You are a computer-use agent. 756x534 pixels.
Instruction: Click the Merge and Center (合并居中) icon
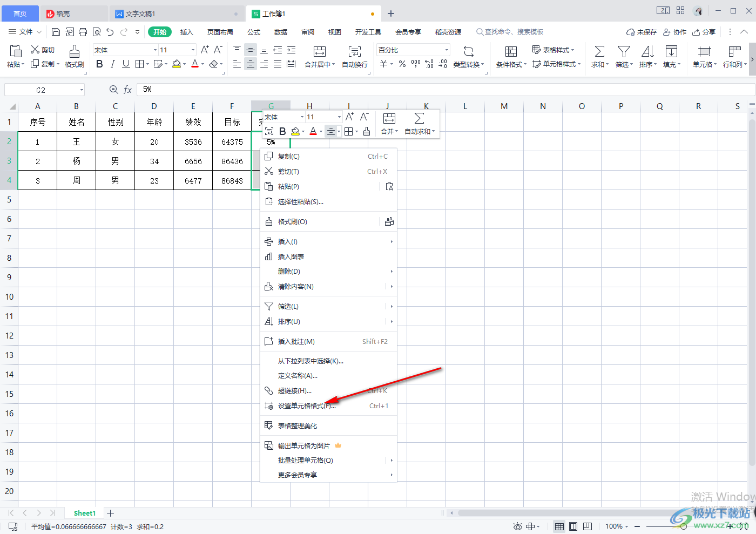coord(320,51)
